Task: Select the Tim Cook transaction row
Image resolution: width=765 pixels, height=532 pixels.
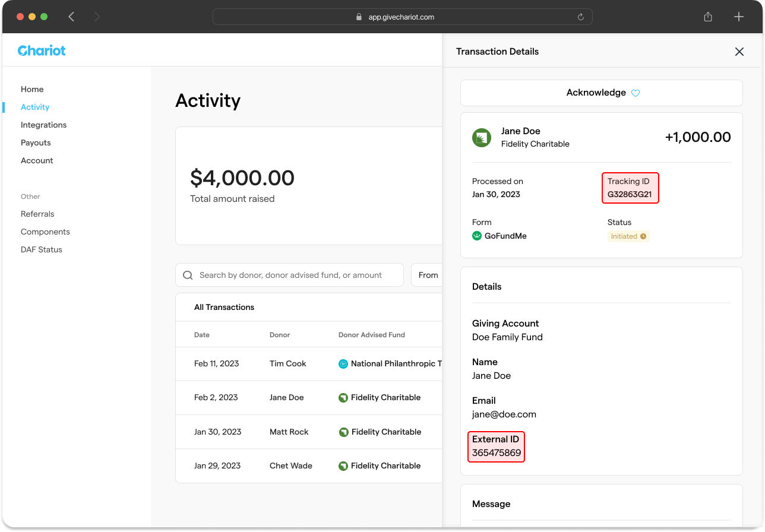Action: coord(288,363)
